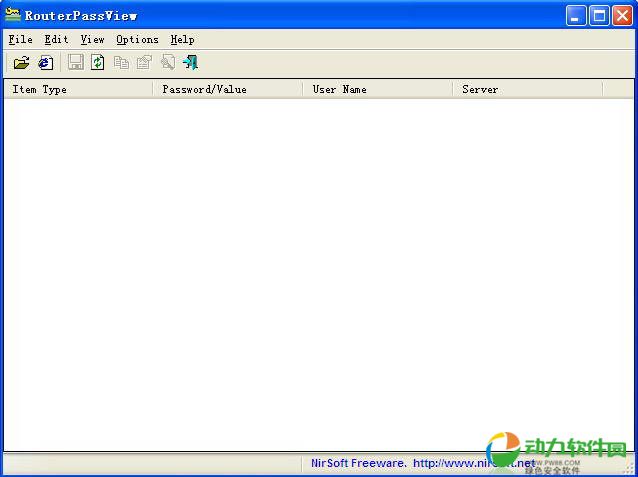The width and height of the screenshot is (638, 477).
Task: Open the File menu
Action: [x=20, y=39]
